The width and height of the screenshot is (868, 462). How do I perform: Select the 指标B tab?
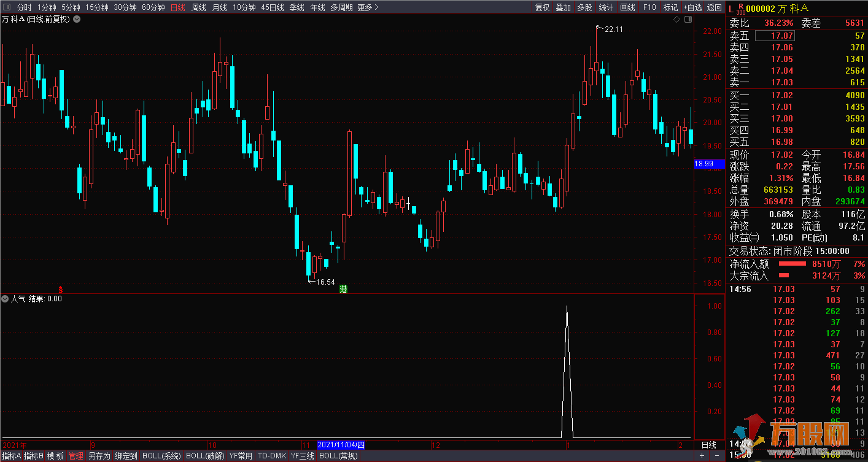click(34, 456)
